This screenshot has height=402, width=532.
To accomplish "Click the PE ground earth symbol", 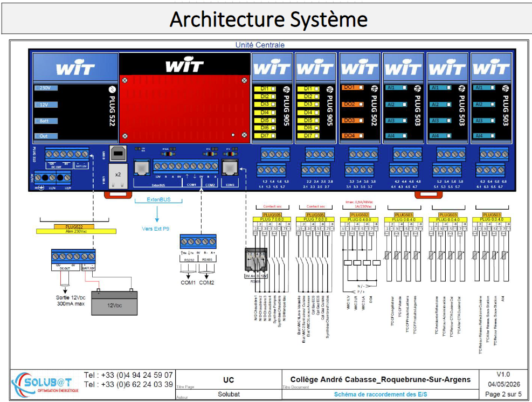I will [x=42, y=188].
